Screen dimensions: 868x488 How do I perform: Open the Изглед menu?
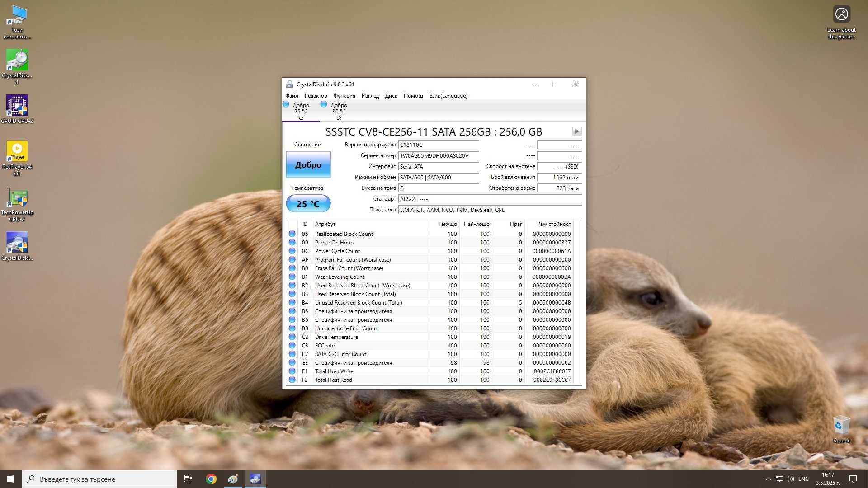pos(370,96)
